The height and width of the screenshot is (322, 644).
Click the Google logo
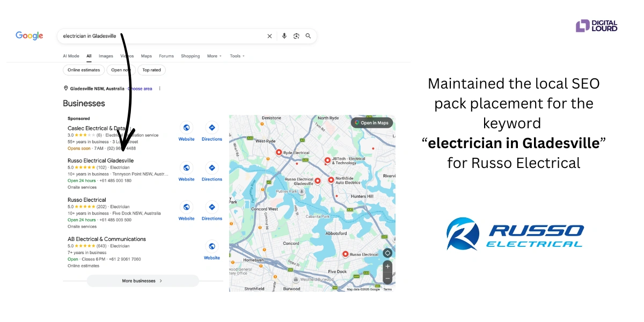click(x=29, y=36)
